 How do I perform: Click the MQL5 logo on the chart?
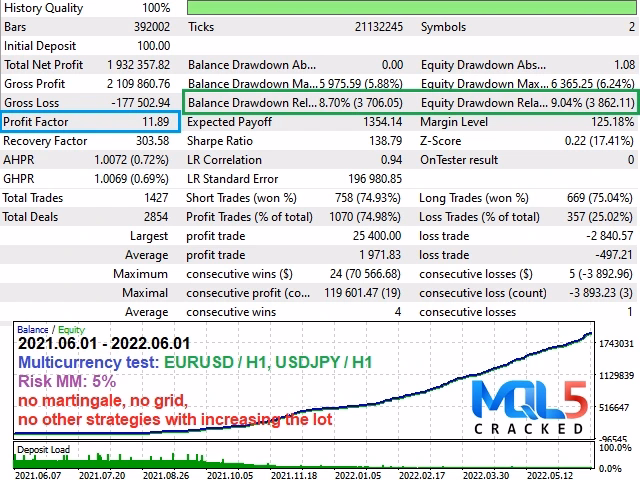[x=530, y=396]
